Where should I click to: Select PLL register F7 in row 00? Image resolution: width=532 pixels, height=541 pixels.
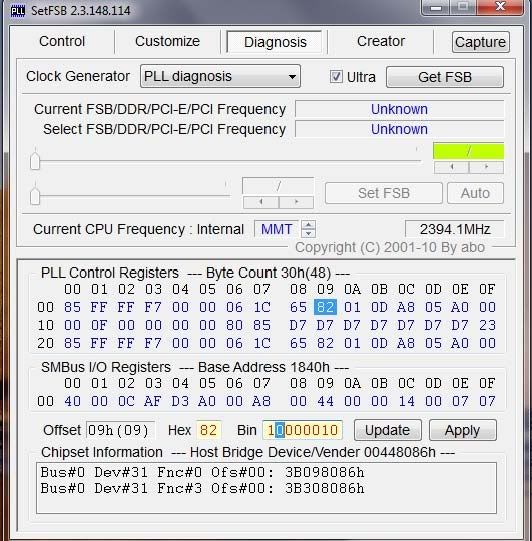click(153, 307)
